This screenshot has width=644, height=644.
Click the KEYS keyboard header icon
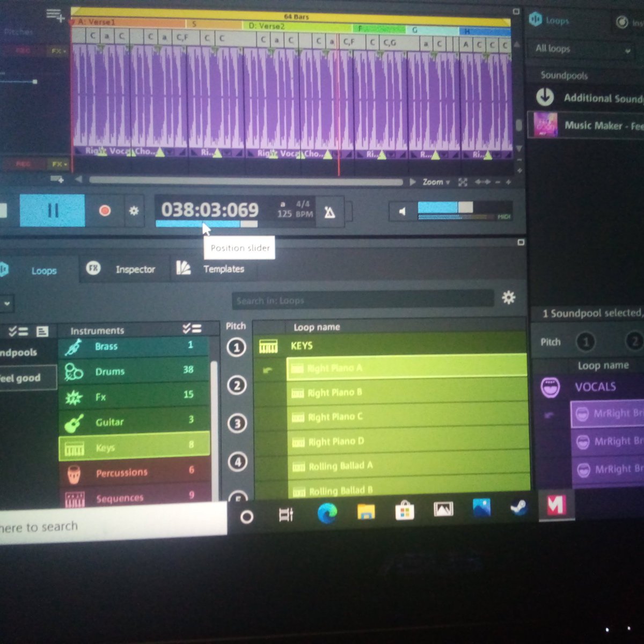(x=268, y=347)
